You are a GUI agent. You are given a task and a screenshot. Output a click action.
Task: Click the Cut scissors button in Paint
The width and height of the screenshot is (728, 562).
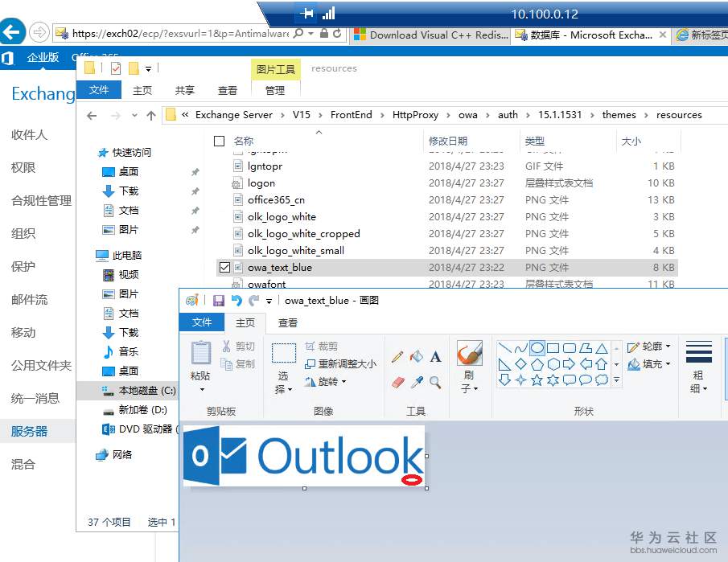pos(238,347)
